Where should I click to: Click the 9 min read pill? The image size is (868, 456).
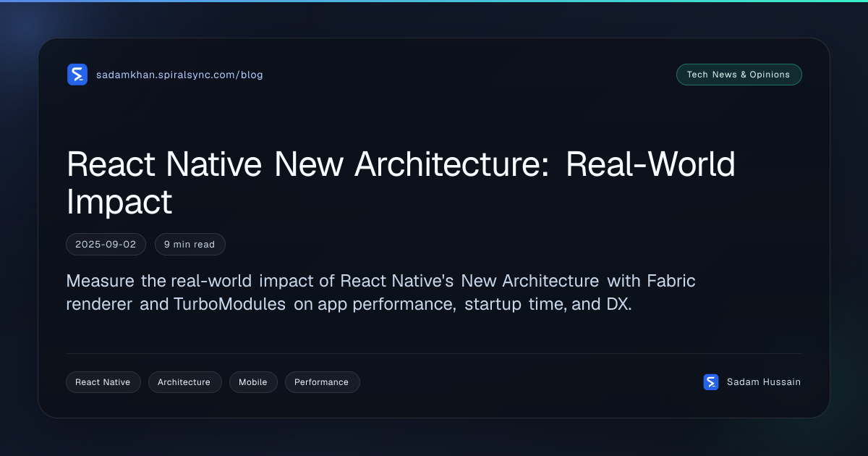point(190,245)
